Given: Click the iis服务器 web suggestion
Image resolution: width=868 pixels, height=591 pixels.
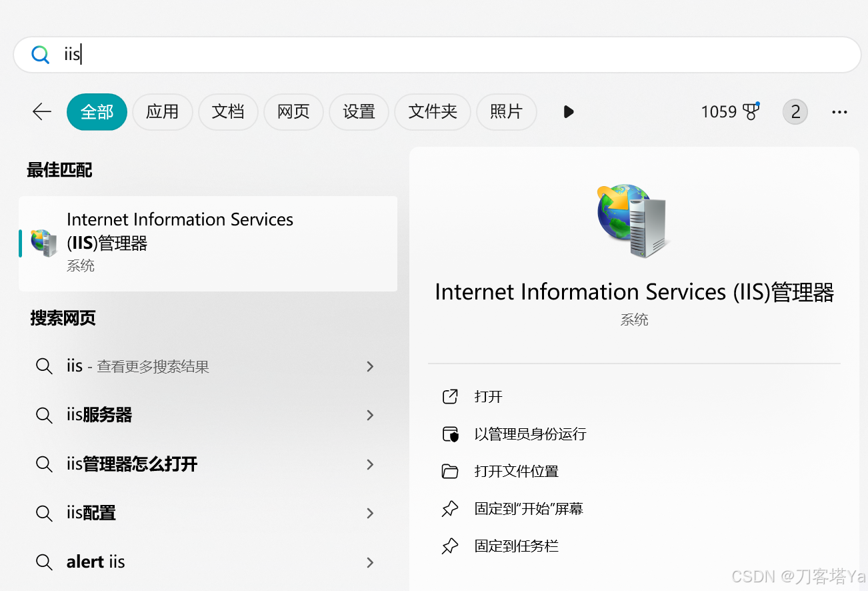Looking at the screenshot, I should tap(208, 415).
